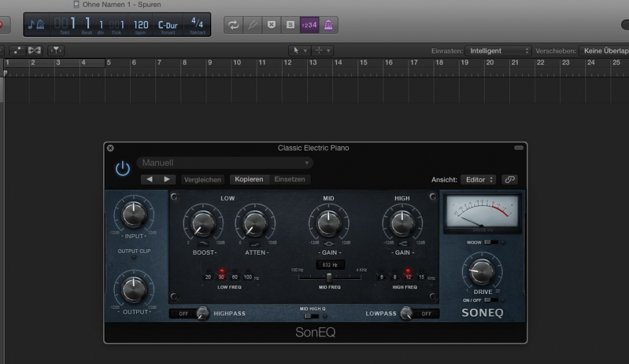This screenshot has width=629, height=364.
Task: Enable the metronome click button
Action: [329, 25]
